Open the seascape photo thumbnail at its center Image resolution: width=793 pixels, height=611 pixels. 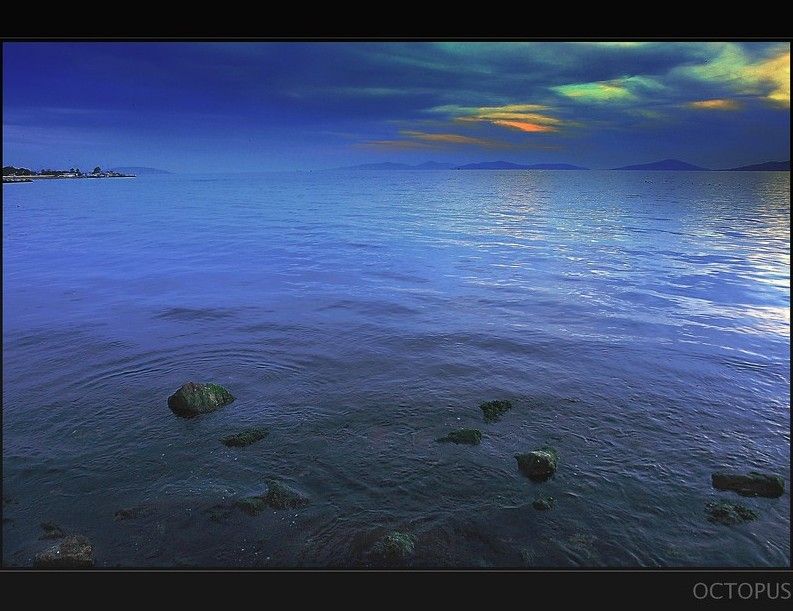(x=396, y=304)
